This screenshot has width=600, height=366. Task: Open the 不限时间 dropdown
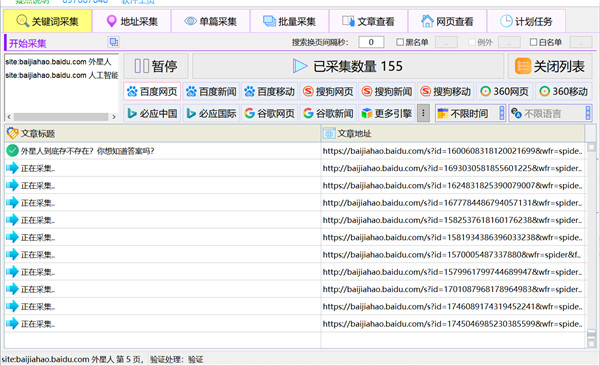click(x=470, y=113)
